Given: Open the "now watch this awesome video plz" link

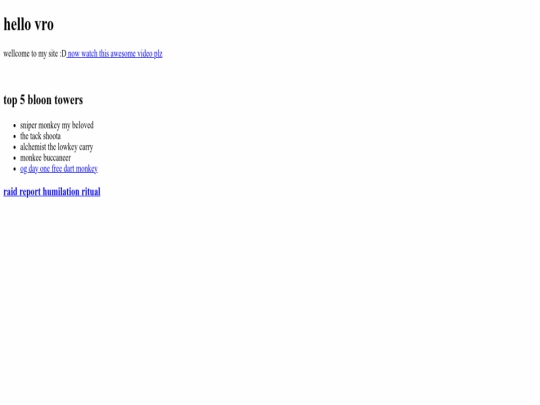Looking at the screenshot, I should 114,54.
